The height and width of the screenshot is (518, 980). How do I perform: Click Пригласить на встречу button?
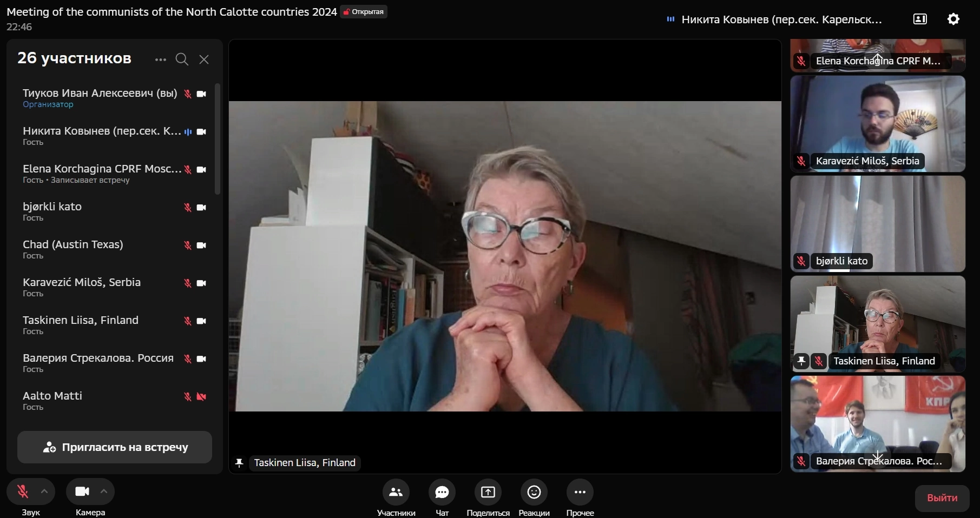(115, 447)
